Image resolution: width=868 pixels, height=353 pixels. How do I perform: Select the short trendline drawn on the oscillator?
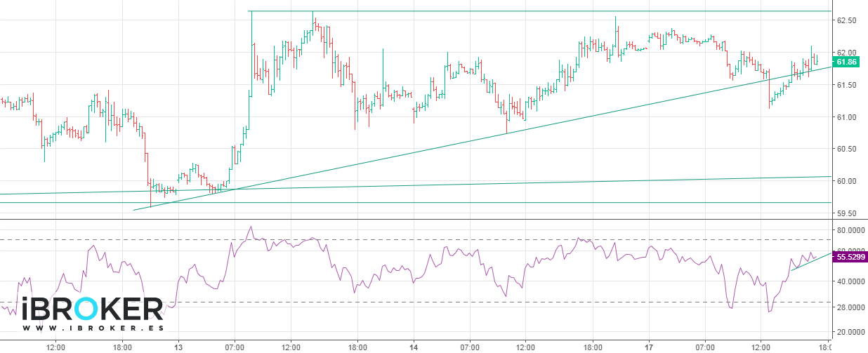(x=811, y=260)
